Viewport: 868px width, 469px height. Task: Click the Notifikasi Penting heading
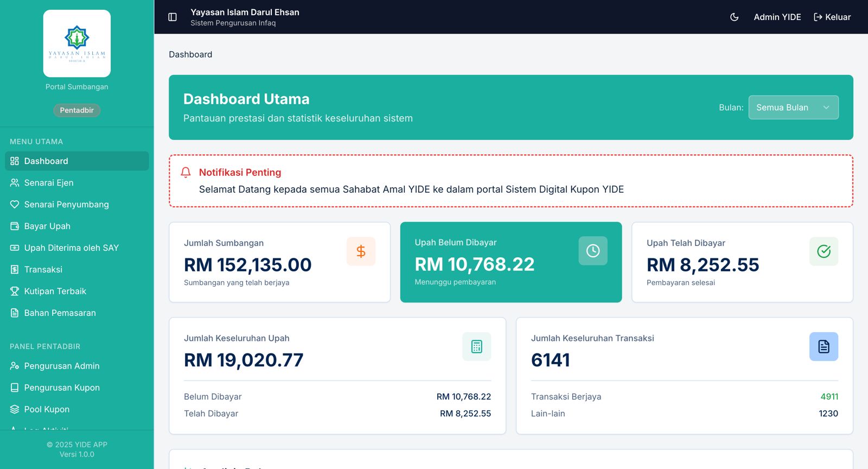[x=240, y=172]
